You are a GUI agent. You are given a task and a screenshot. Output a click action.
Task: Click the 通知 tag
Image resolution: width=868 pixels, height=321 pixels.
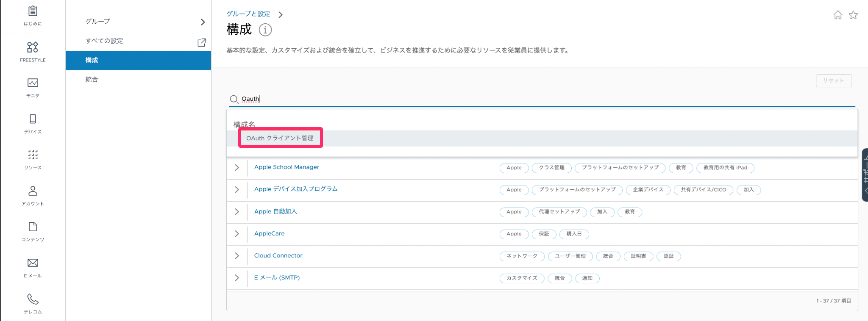(x=587, y=278)
